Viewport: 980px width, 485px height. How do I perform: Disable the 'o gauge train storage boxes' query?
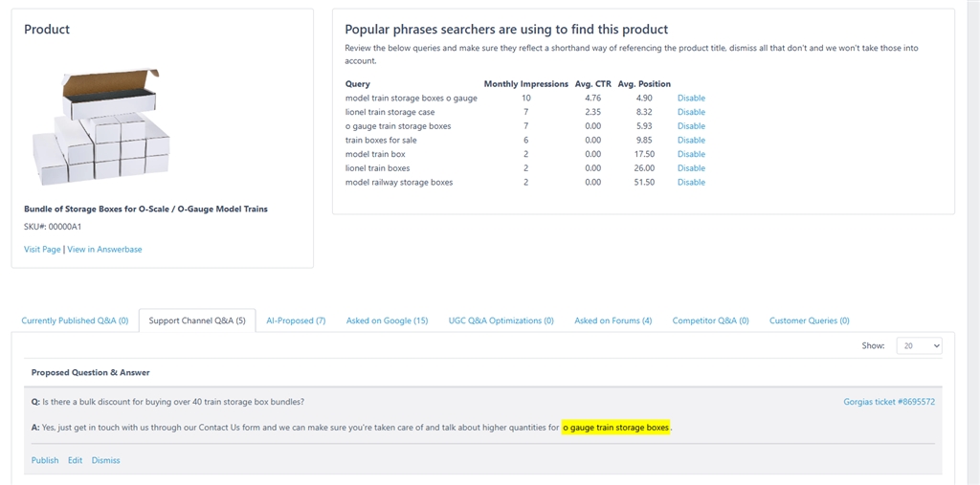[691, 126]
